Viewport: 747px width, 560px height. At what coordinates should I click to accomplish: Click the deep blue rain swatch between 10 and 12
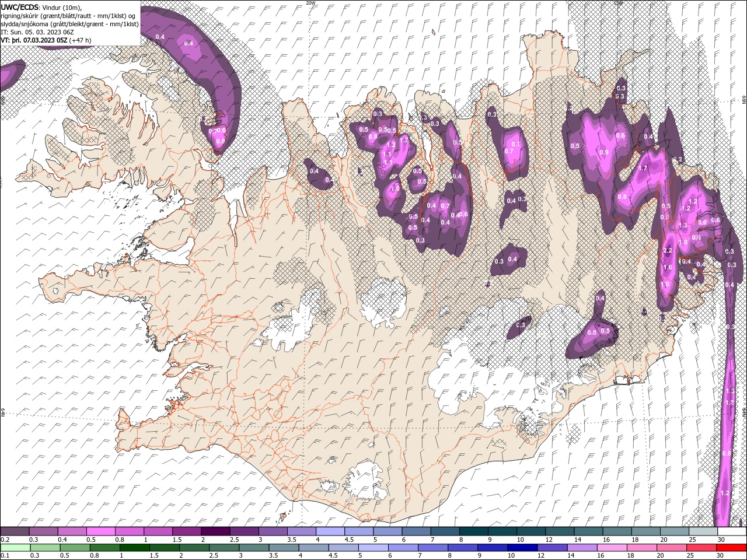coord(522,548)
